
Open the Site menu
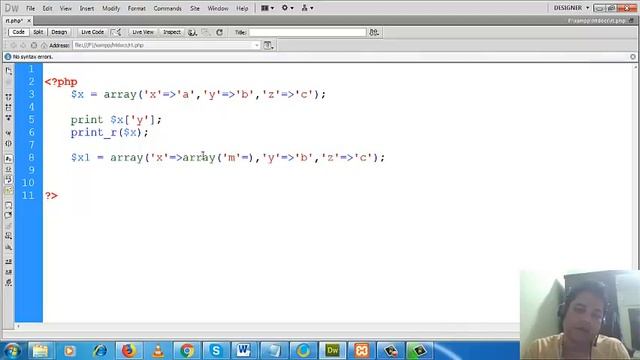(x=195, y=8)
